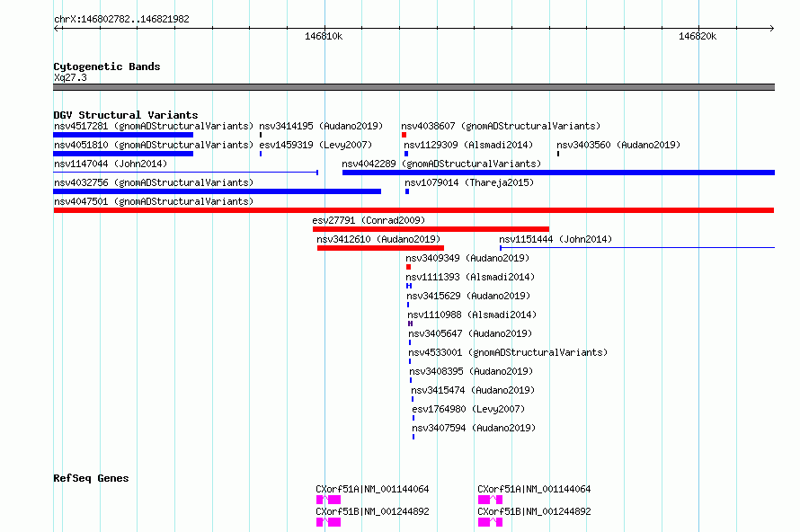This screenshot has height=532, width=800.
Task: Click the chrX:146802782..146821982 region label
Action: pos(121,19)
